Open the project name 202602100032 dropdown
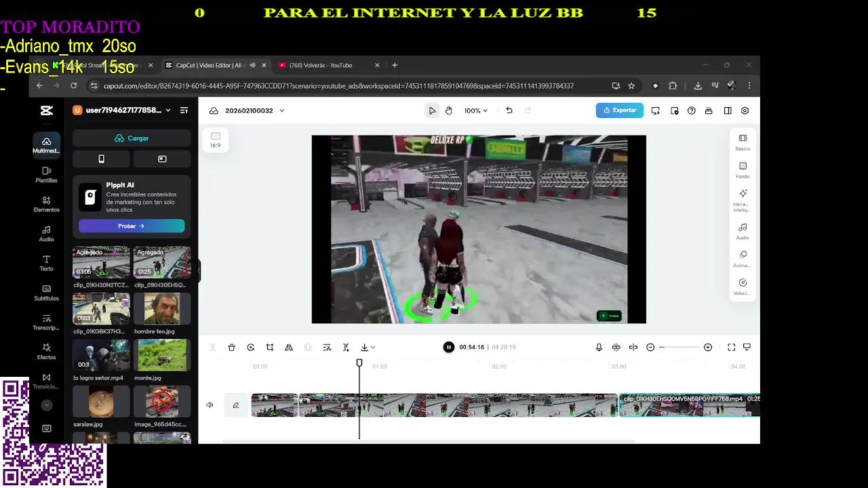Image resolution: width=868 pixels, height=488 pixels. [255, 110]
